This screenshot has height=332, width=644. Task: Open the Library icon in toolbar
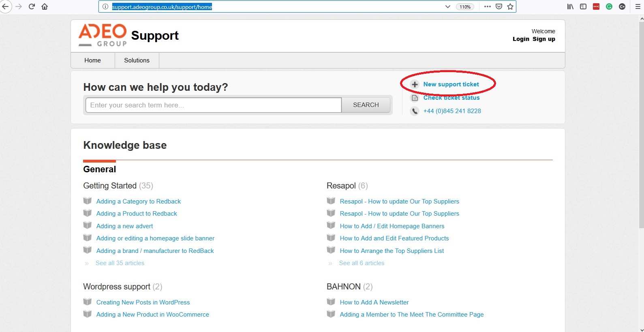tap(570, 6)
